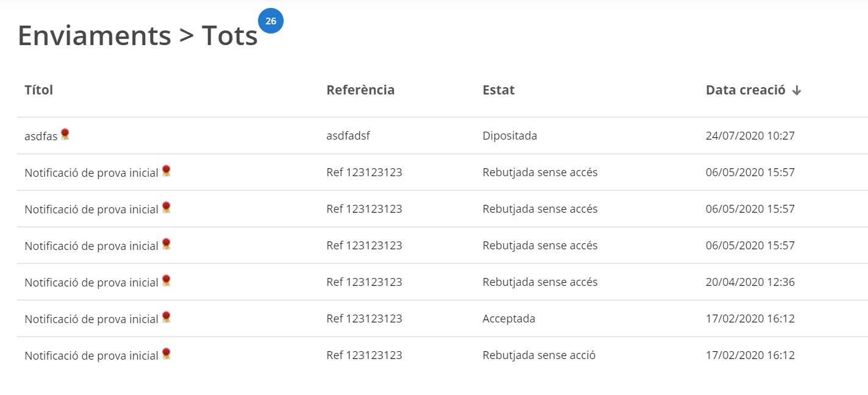Click the seal icon in the Acceptada row
The height and width of the screenshot is (395, 868).
coord(166,317)
